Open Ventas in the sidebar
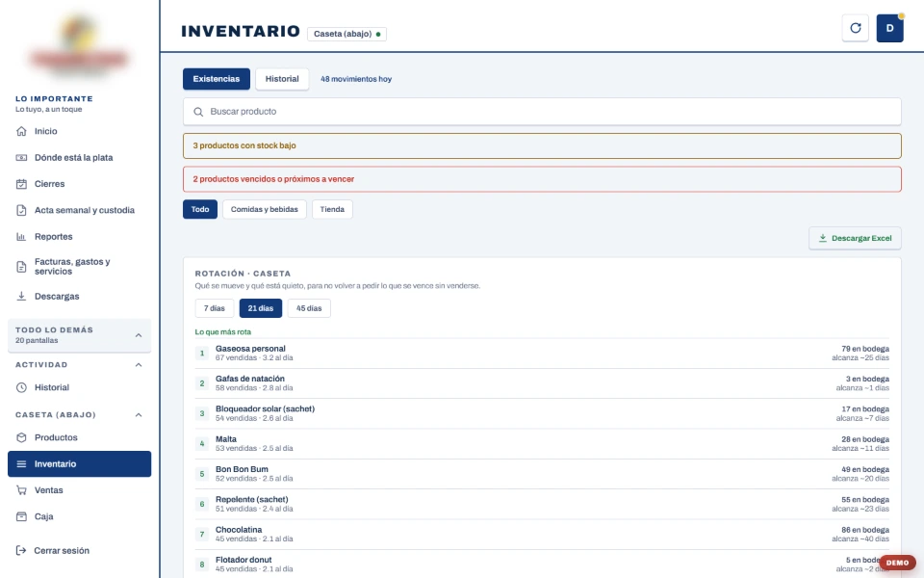The width and height of the screenshot is (924, 578). pyautogui.click(x=79, y=490)
